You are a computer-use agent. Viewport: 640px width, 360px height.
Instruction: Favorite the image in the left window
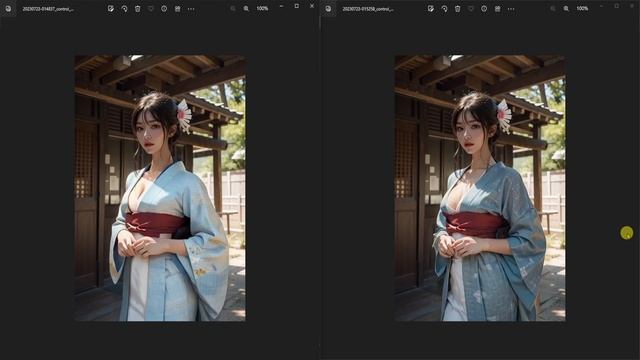(x=151, y=9)
